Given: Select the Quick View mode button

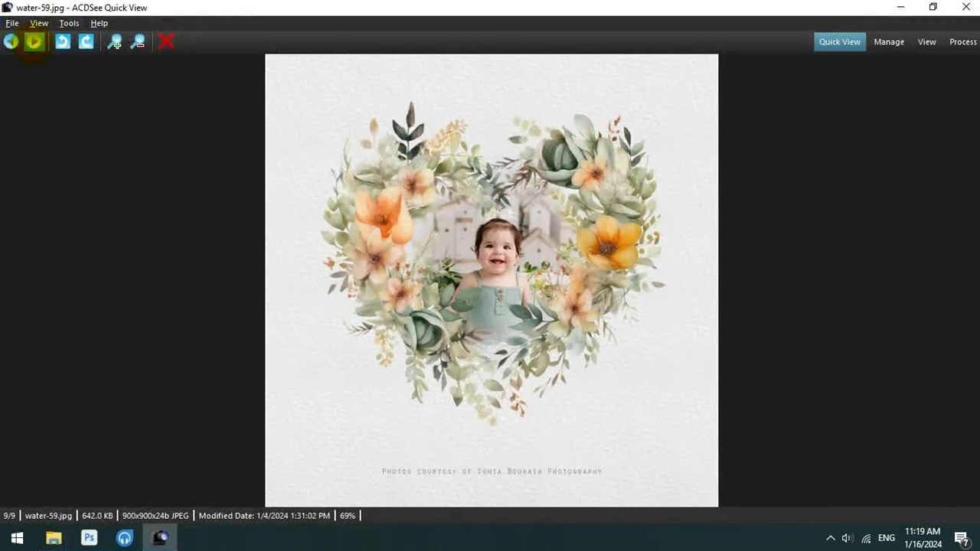Looking at the screenshot, I should click(839, 42).
